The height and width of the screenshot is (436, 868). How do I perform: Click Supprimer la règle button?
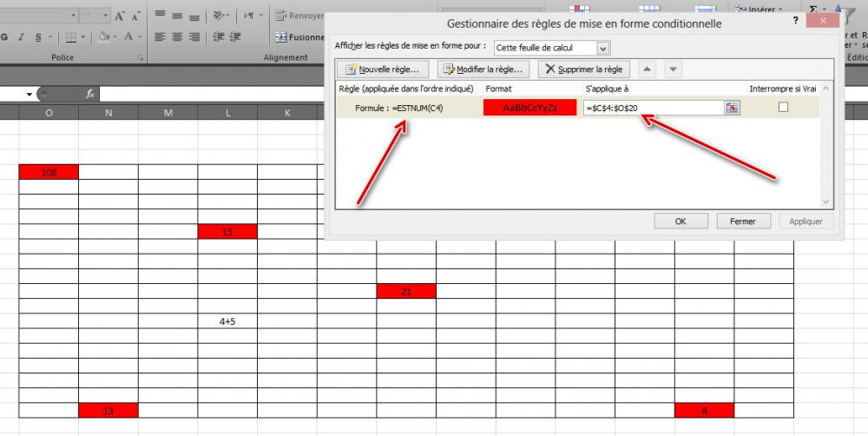[x=584, y=69]
